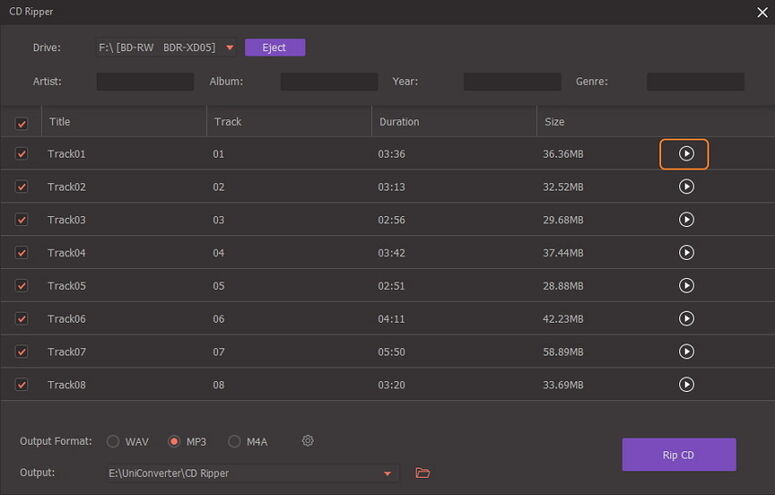This screenshot has width=775, height=495.
Task: Eject the disc from drive
Action: click(x=275, y=47)
